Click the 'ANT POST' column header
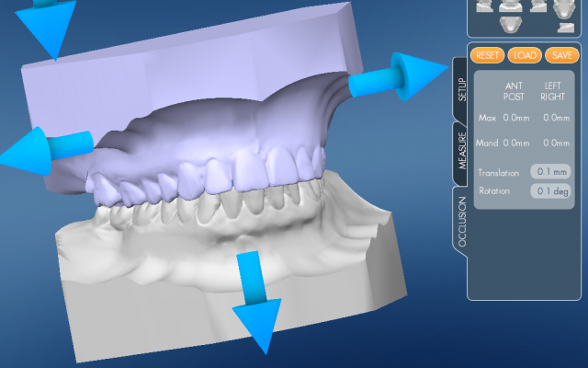This screenshot has width=588, height=368. tap(514, 91)
